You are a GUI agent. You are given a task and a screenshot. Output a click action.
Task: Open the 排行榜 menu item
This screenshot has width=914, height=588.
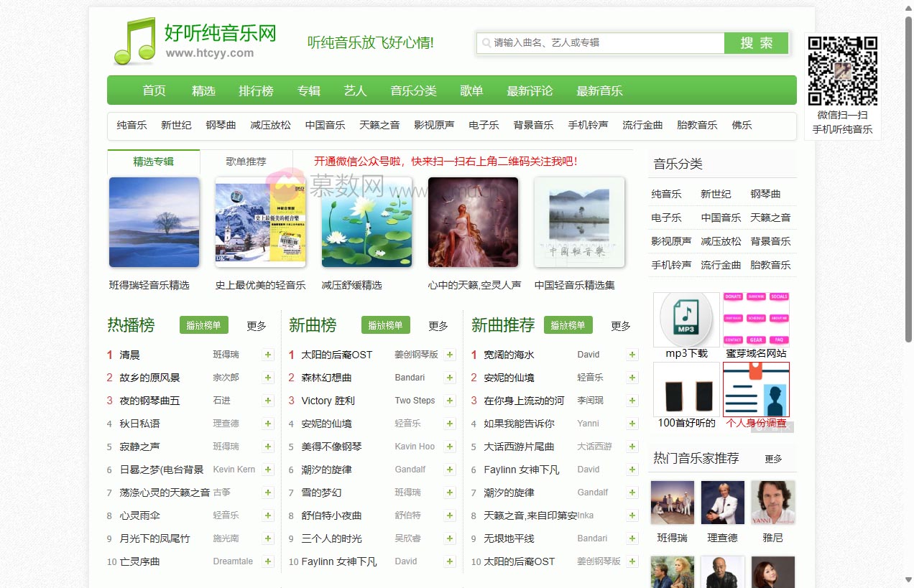(x=256, y=90)
